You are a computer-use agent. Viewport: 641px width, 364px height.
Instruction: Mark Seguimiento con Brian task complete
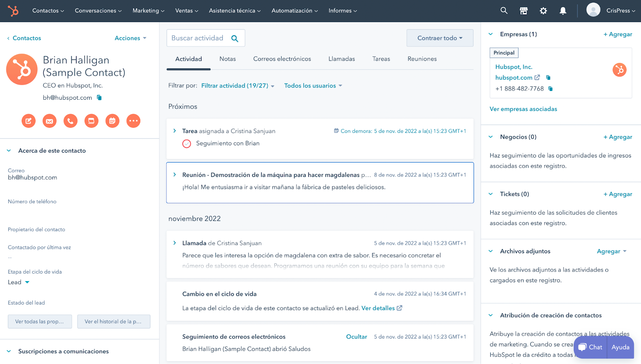pos(187,143)
